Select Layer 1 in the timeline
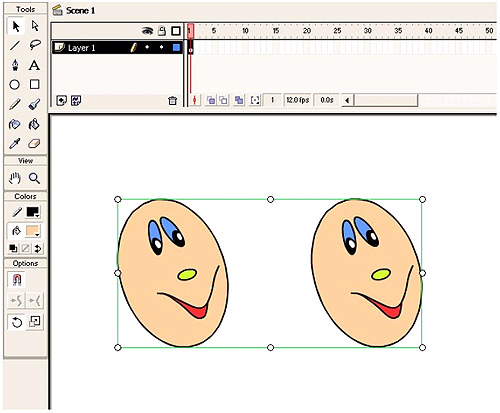The height and width of the screenshot is (413, 500). 117,48
